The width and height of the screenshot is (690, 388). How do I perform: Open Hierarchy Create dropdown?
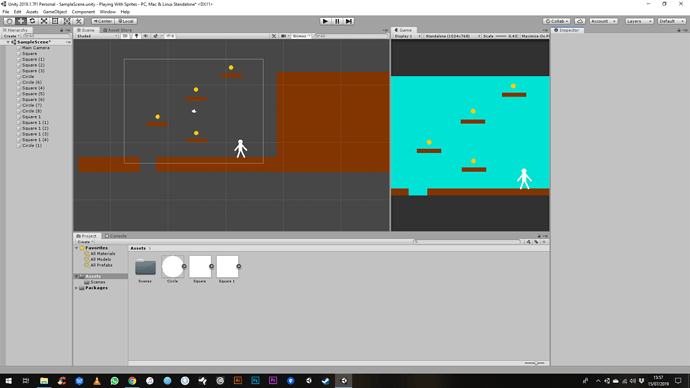point(11,36)
